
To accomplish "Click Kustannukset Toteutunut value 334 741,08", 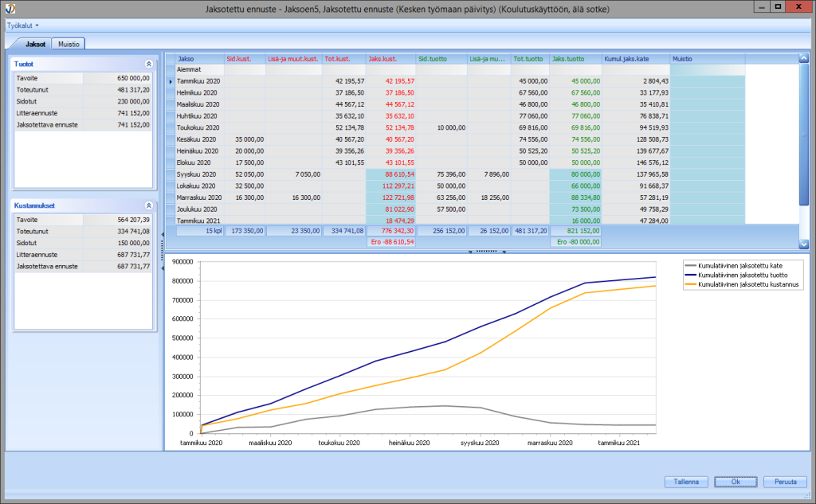I will [118, 232].
